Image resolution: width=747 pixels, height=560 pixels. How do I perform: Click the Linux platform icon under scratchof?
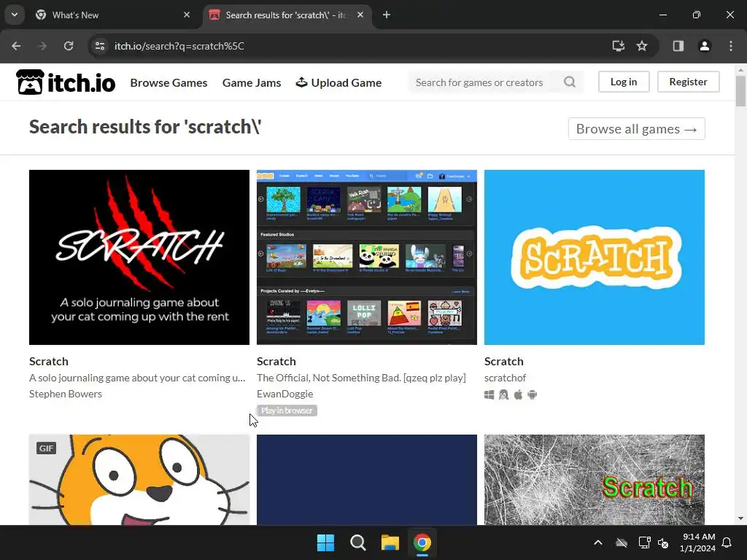503,394
